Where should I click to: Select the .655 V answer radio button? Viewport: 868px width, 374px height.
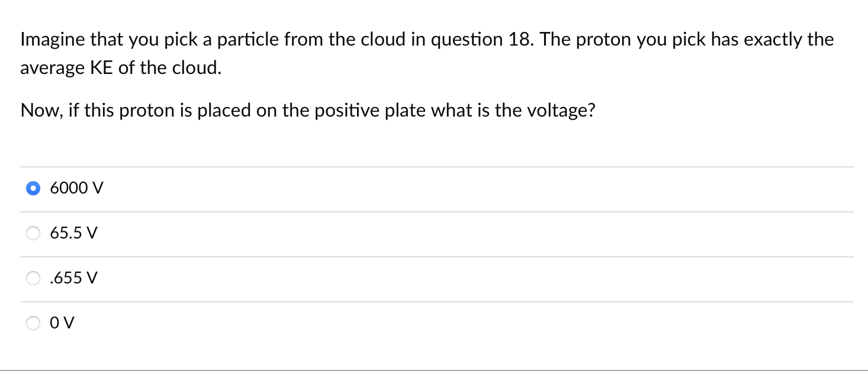pos(33,278)
